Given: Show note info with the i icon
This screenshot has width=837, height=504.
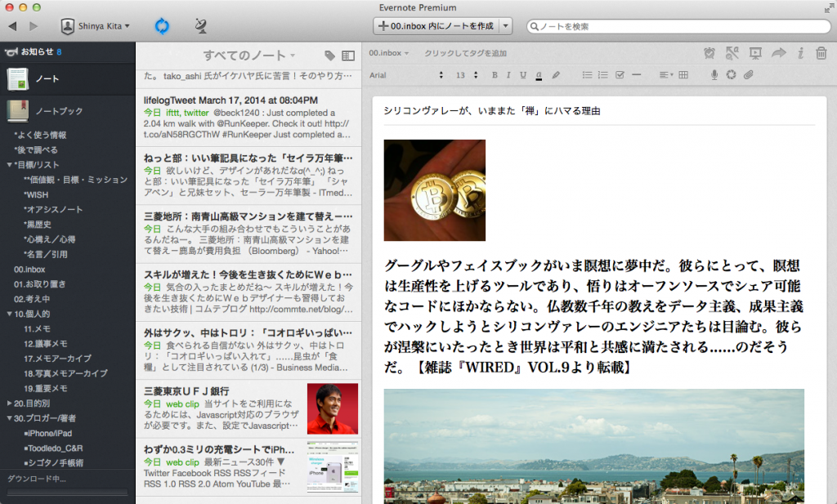Looking at the screenshot, I should coord(800,53).
